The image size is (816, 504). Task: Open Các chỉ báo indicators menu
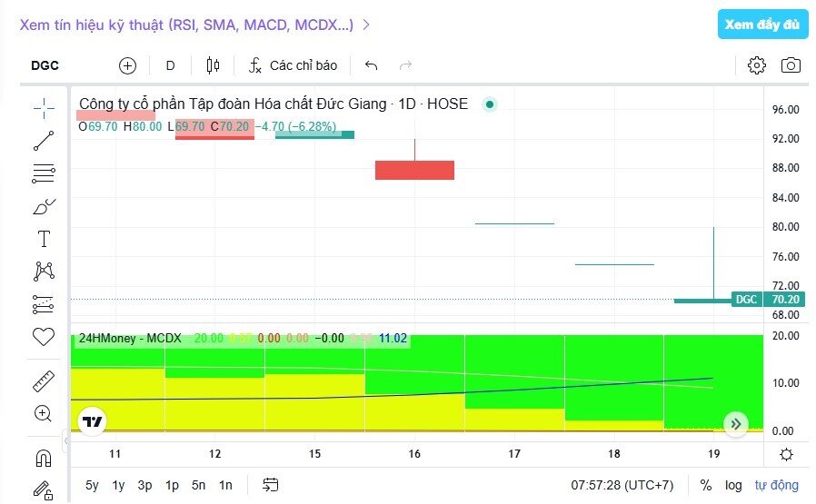click(x=293, y=65)
